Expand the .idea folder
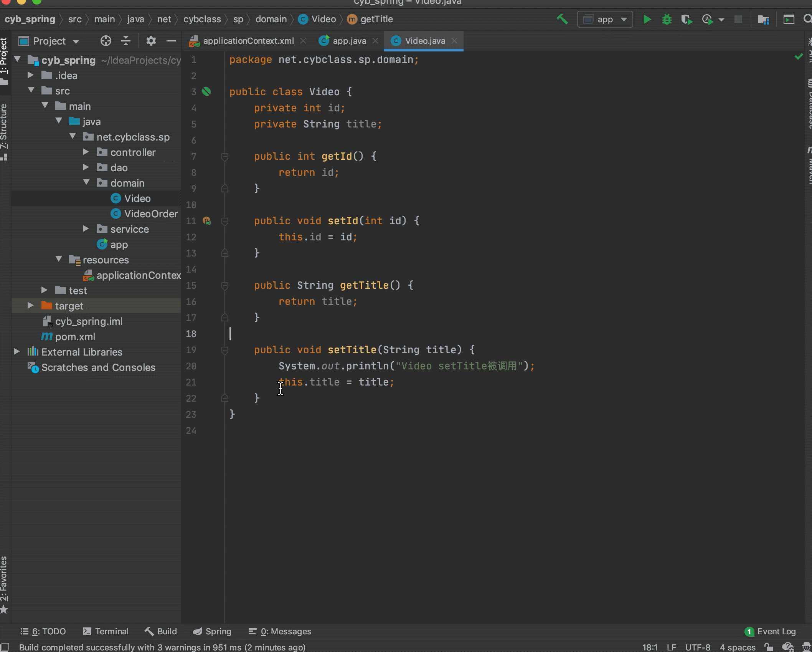Screen dimensions: 812x652 (x=31, y=75)
